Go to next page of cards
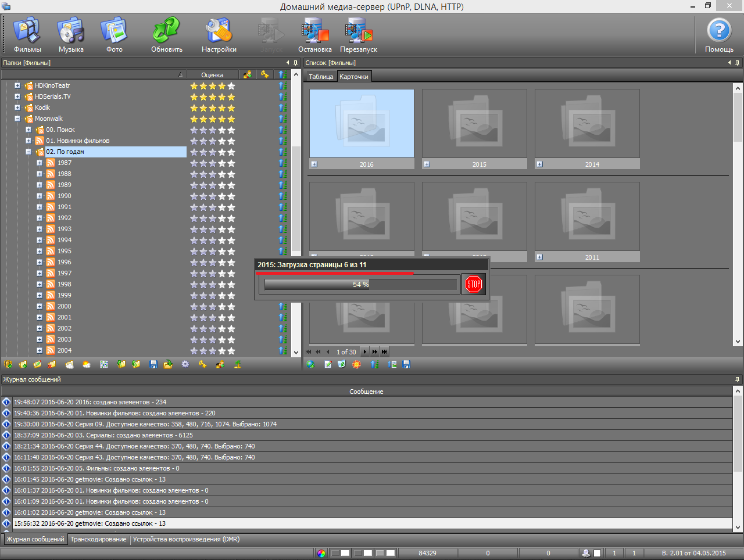 click(x=365, y=351)
